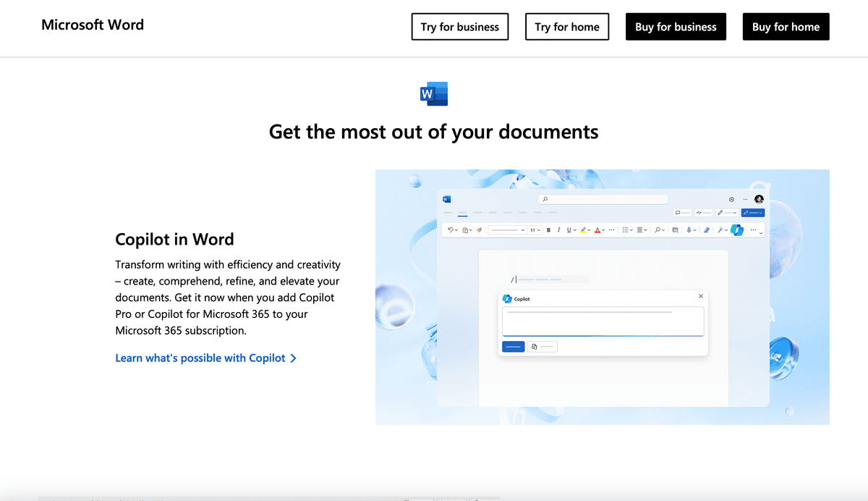
Task: Open the Copilot assistant from the ribbon
Action: coord(736,230)
